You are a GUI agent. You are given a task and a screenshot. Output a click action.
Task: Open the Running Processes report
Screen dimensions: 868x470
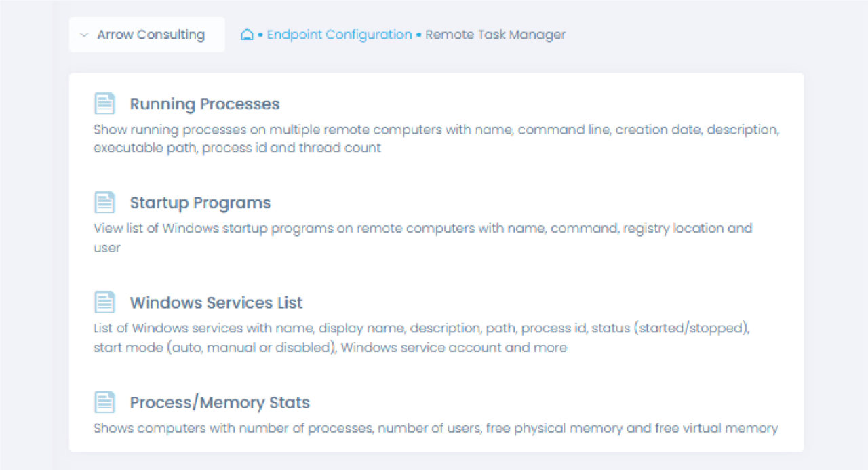tap(203, 104)
